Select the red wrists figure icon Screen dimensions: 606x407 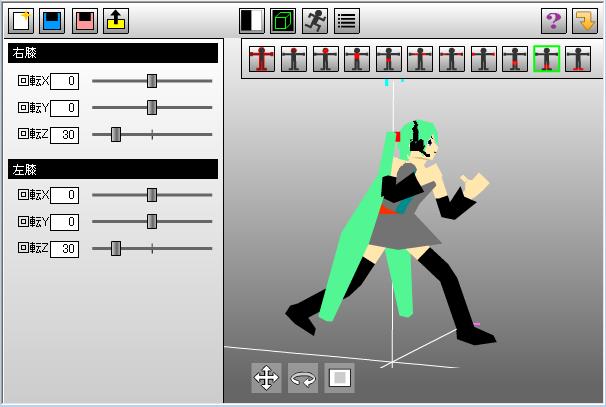point(483,59)
